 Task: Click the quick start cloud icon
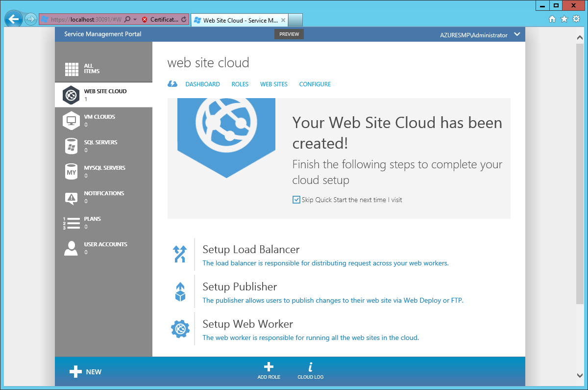(x=172, y=84)
